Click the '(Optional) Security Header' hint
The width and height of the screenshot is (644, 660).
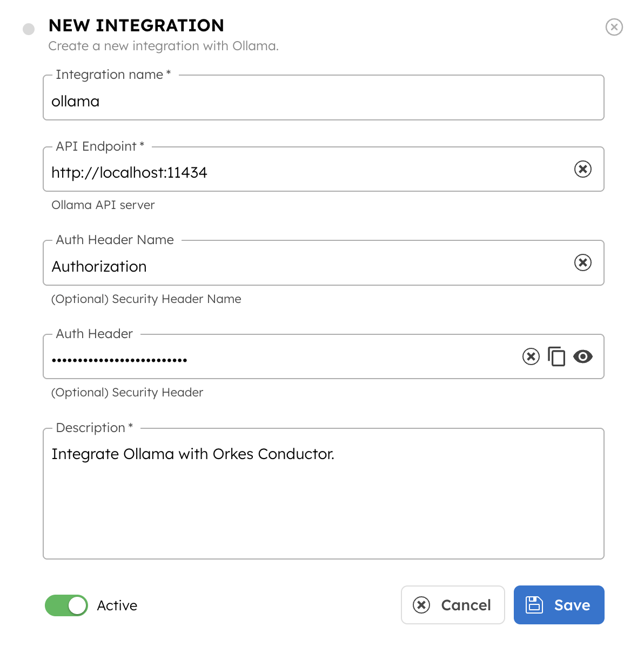[x=128, y=393]
